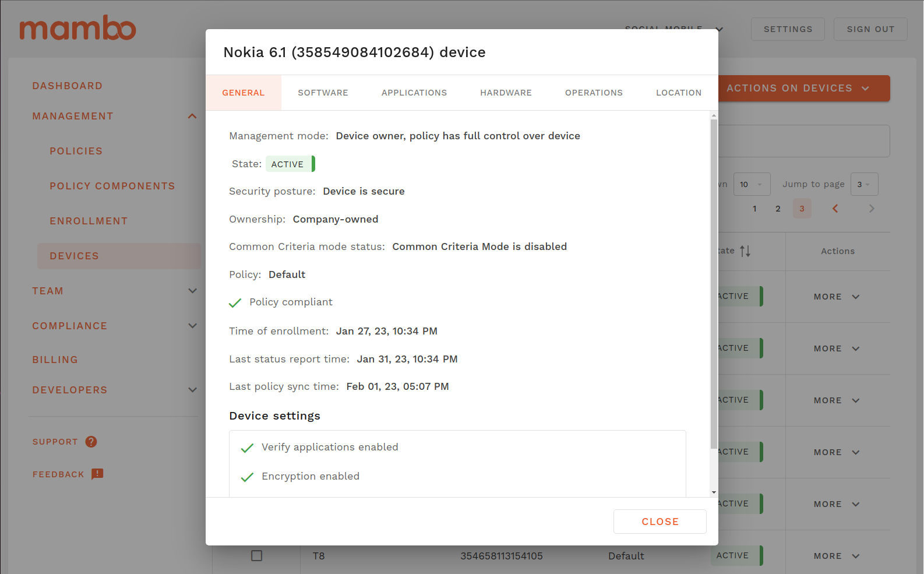Click the ACTIVE state badge in dialog
Viewport: 924px width, 574px height.
tap(290, 164)
